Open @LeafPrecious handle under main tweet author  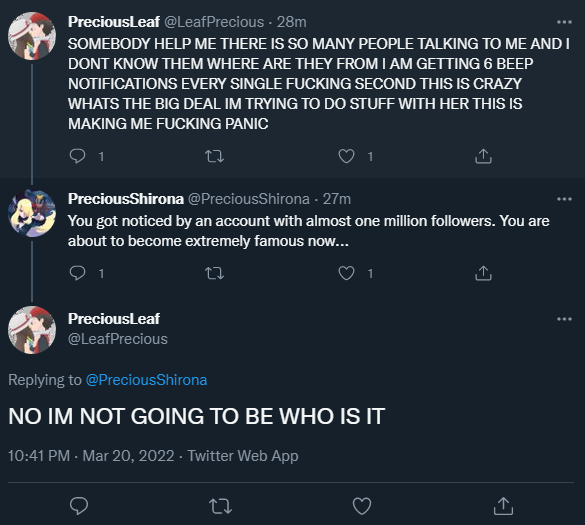[118, 339]
